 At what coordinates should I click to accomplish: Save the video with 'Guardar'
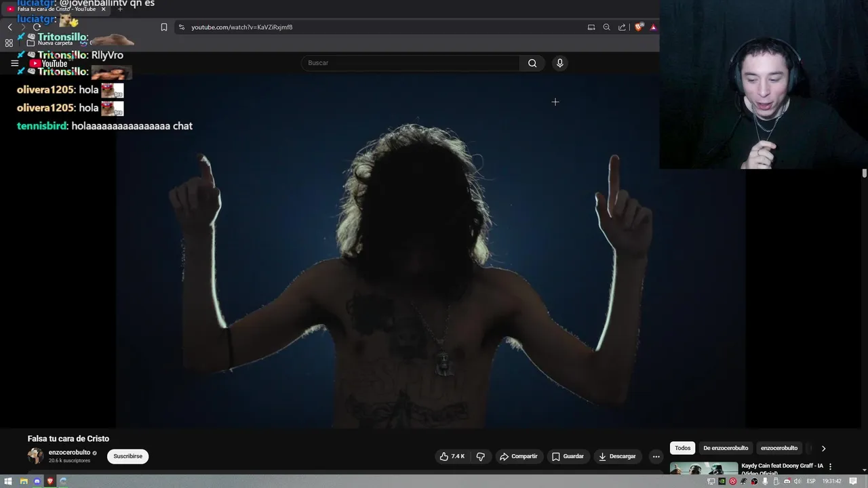click(568, 456)
